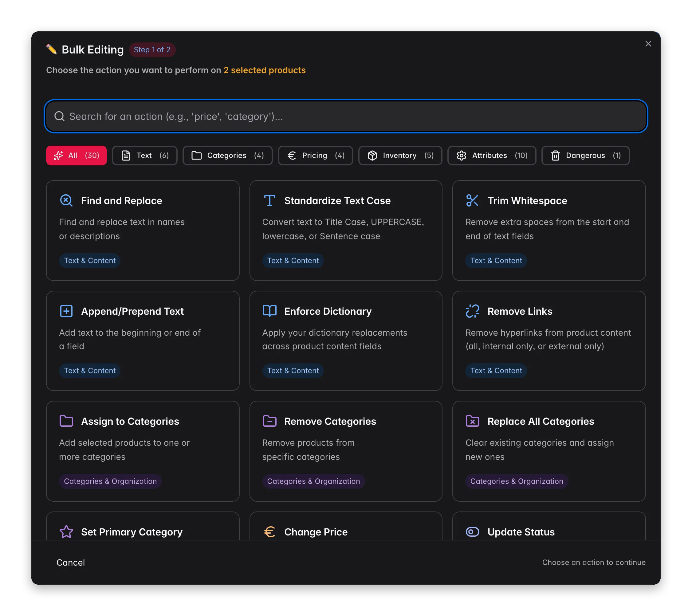Click Text & Content tag on Enforce Dictionary
The height and width of the screenshot is (616, 692).
pos(293,370)
